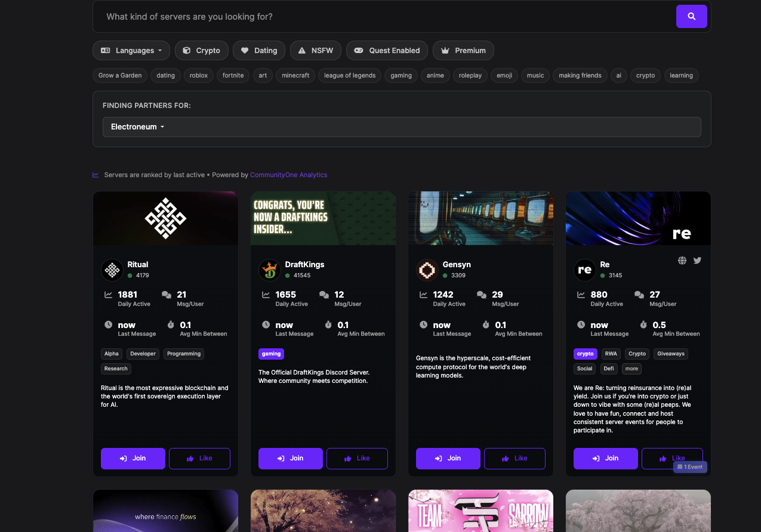Click the Gensyn server logo
761x532 pixels.
point(427,270)
